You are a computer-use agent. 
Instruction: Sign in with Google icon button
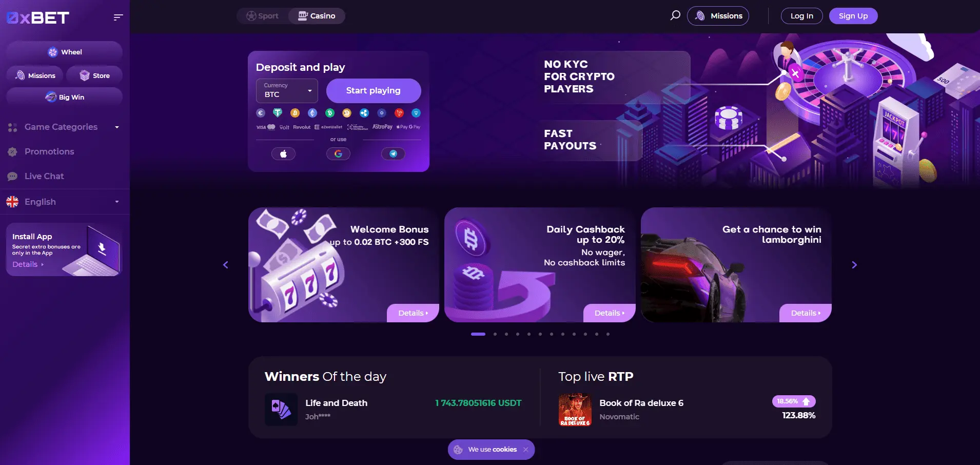pyautogui.click(x=338, y=153)
